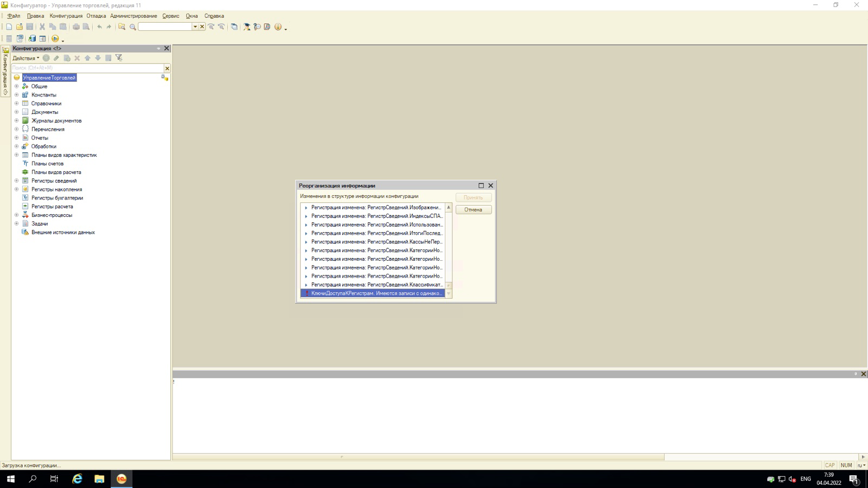
Task: Expand the Справочники tree node
Action: click(x=16, y=104)
